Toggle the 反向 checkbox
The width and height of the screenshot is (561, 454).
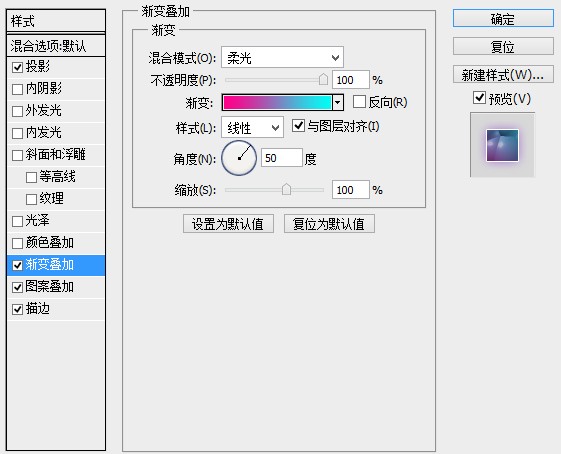coord(359,102)
